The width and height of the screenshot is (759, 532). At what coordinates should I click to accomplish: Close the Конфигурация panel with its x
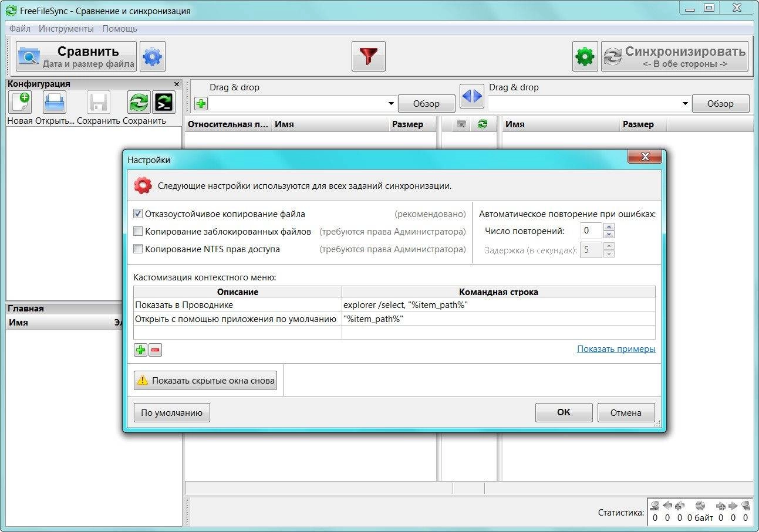[x=177, y=84]
